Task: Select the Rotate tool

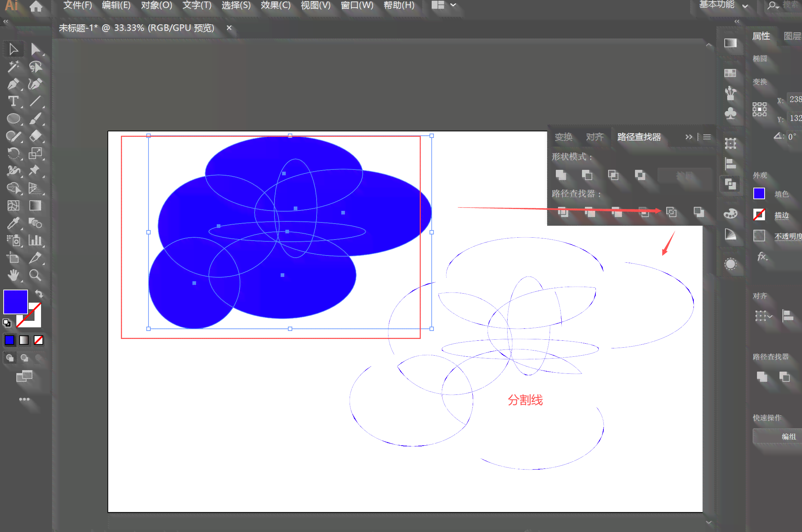Action: click(x=13, y=154)
